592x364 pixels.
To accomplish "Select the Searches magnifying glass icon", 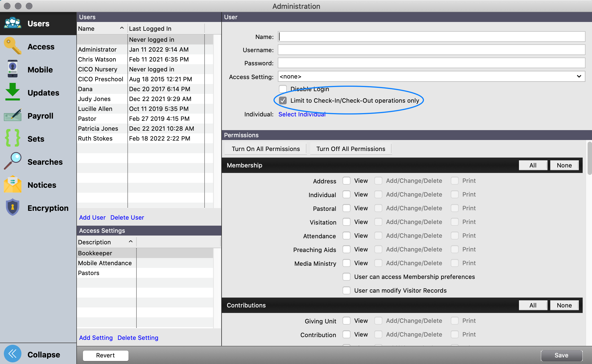I will pos(12,161).
